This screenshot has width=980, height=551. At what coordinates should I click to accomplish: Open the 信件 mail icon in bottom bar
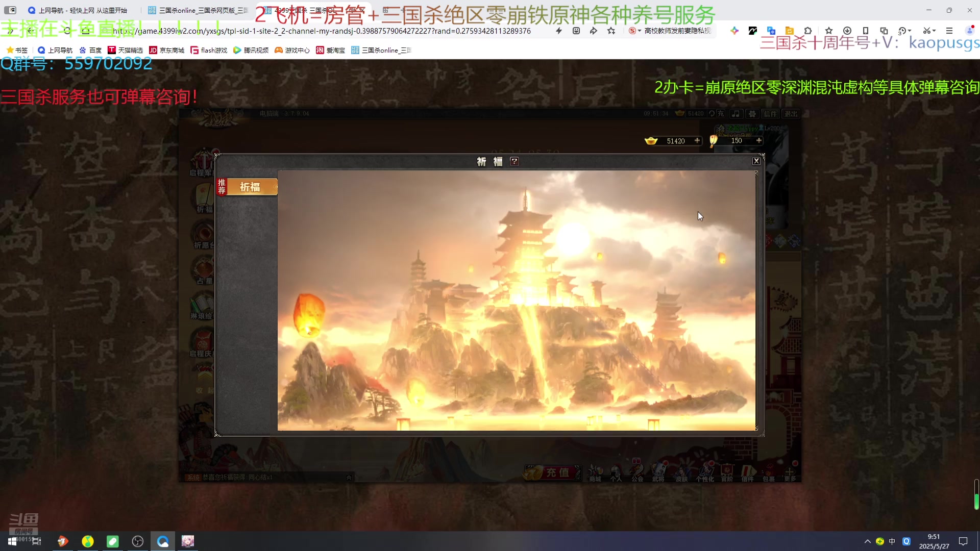(x=748, y=473)
